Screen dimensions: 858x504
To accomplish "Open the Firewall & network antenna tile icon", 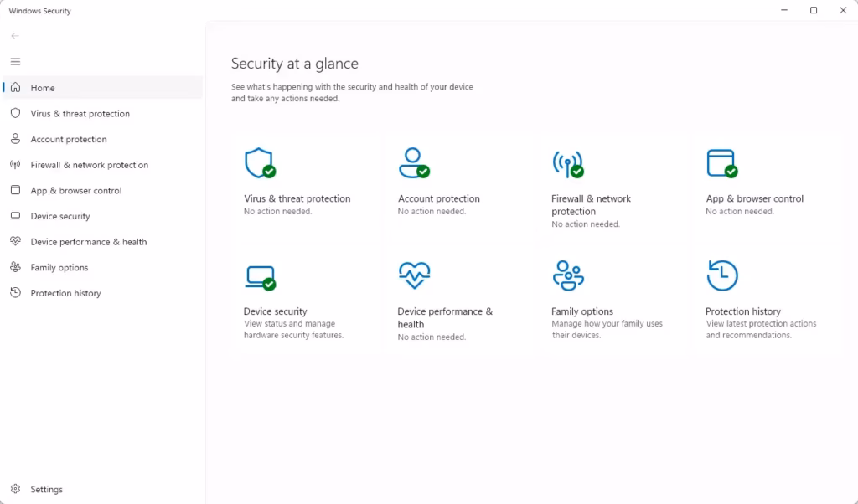I will [568, 164].
